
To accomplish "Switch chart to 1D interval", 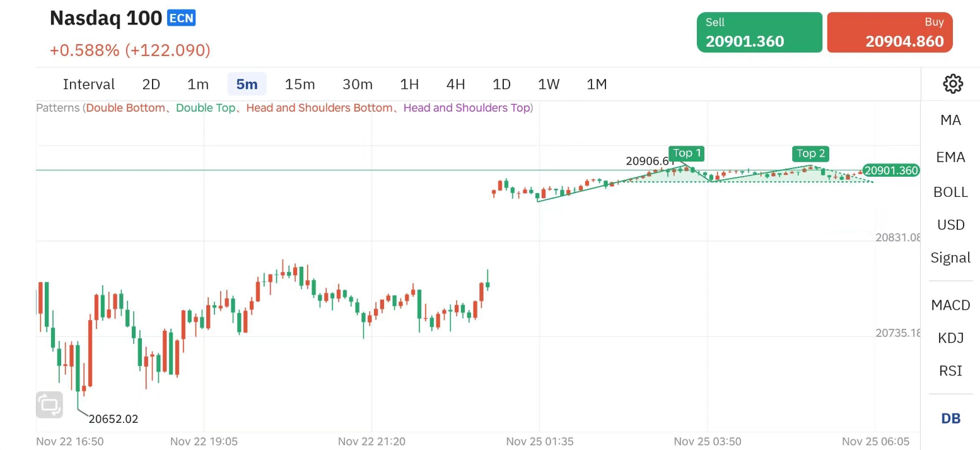I will click(501, 84).
